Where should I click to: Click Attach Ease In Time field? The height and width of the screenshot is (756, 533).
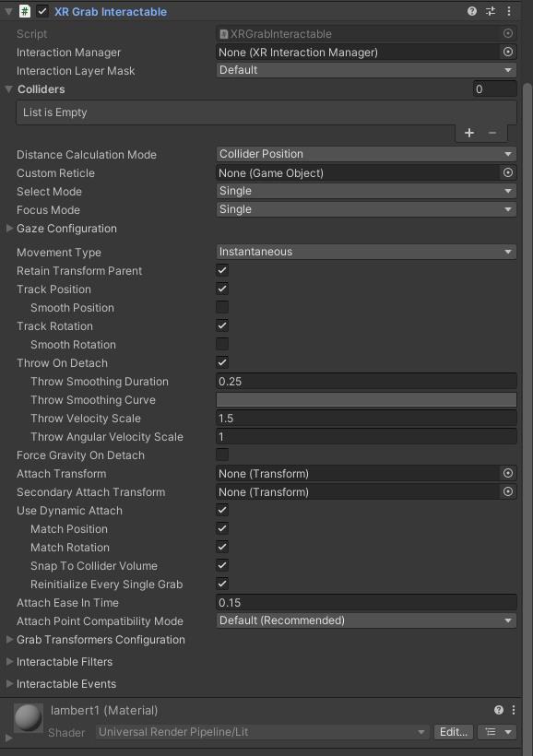point(366,602)
